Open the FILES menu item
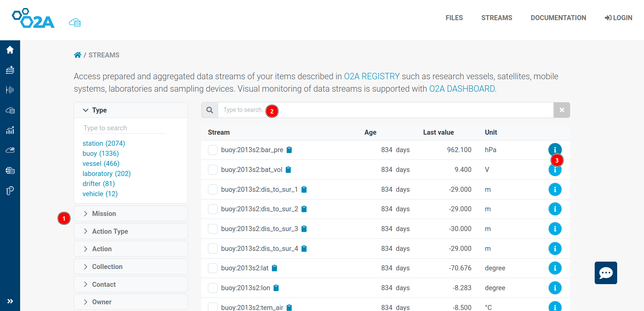The height and width of the screenshot is (311, 644). tap(454, 18)
